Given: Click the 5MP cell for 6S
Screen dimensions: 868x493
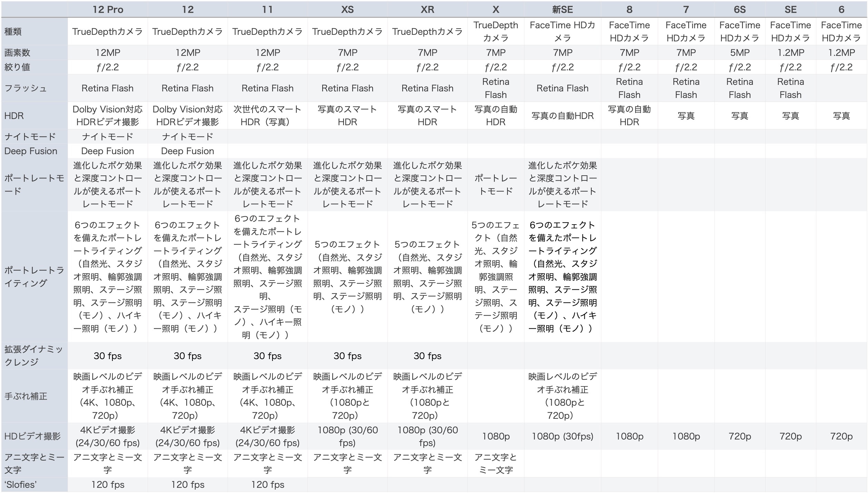Looking at the screenshot, I should [740, 52].
